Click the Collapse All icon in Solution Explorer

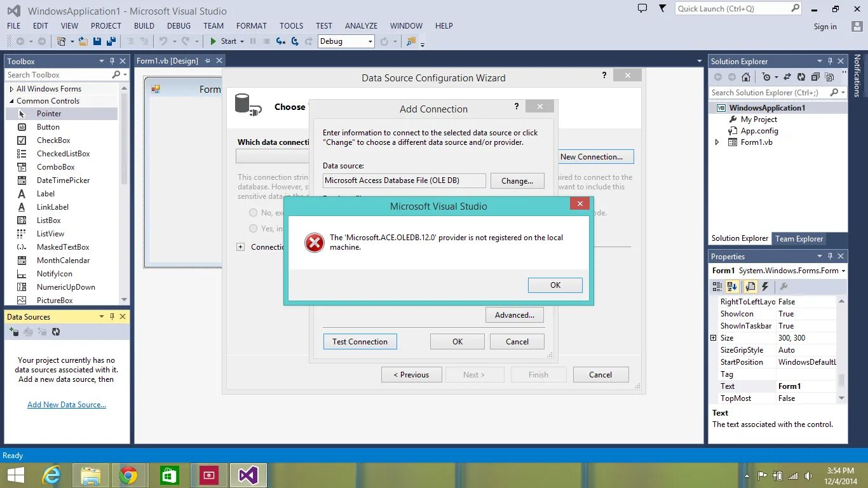(x=815, y=77)
